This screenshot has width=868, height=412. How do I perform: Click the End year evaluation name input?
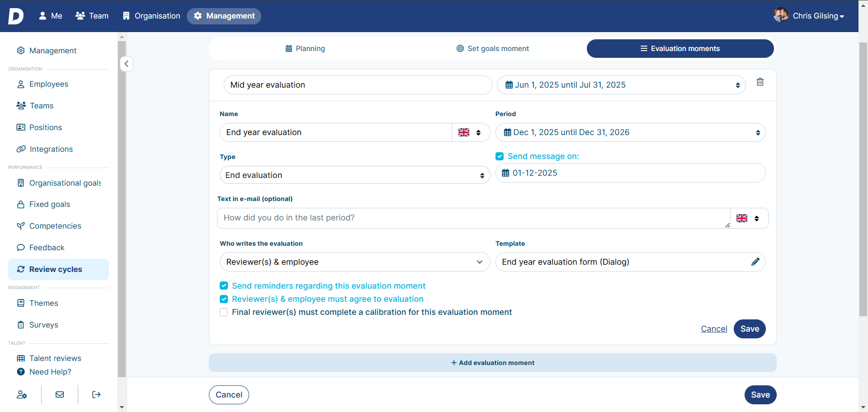click(335, 132)
